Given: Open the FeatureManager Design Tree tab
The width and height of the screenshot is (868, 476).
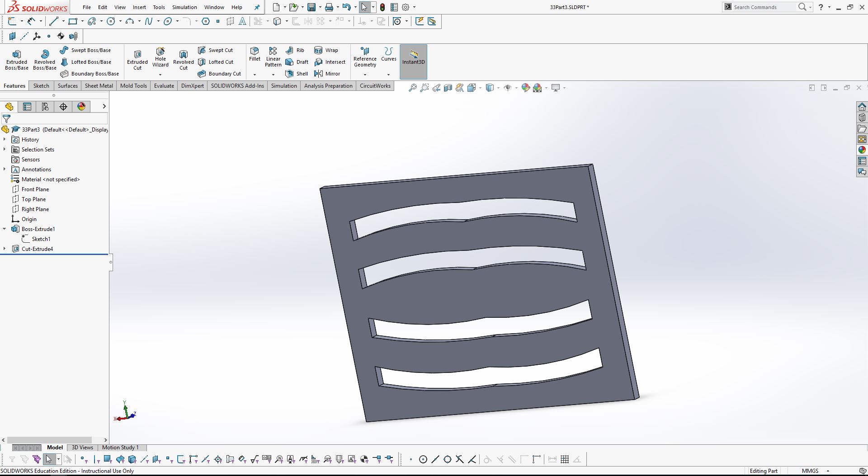Looking at the screenshot, I should point(9,107).
